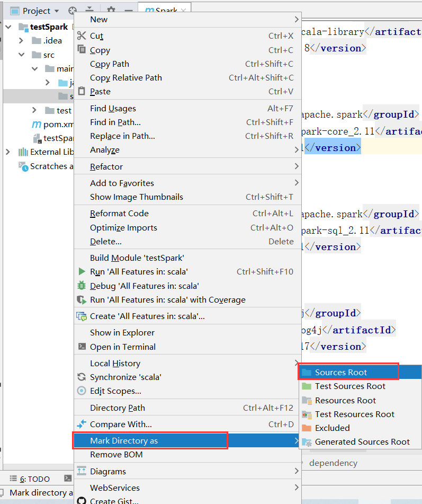
Task: Open the WebServices submenu
Action: coord(187,488)
